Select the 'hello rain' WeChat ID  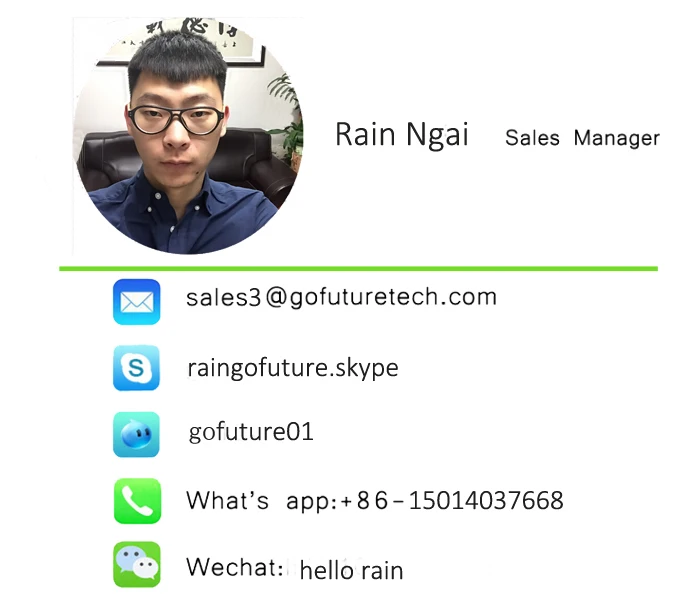coord(351,570)
